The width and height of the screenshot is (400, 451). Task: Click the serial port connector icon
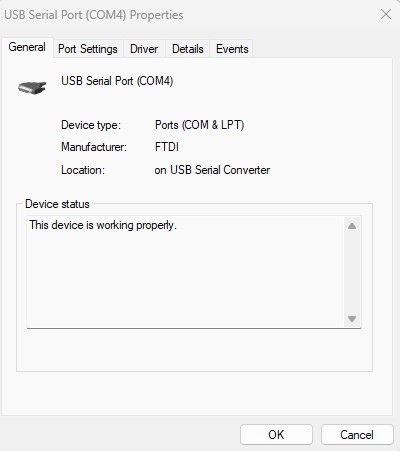32,87
